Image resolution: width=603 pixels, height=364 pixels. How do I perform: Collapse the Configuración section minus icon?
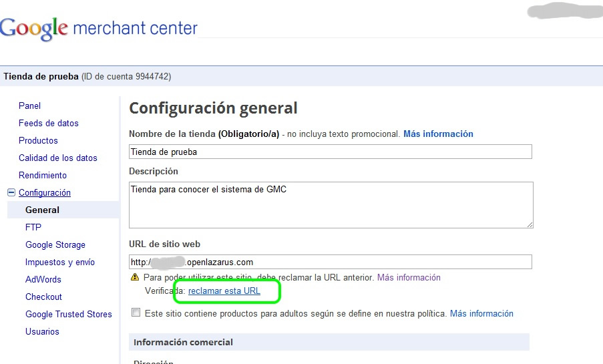tap(11, 192)
